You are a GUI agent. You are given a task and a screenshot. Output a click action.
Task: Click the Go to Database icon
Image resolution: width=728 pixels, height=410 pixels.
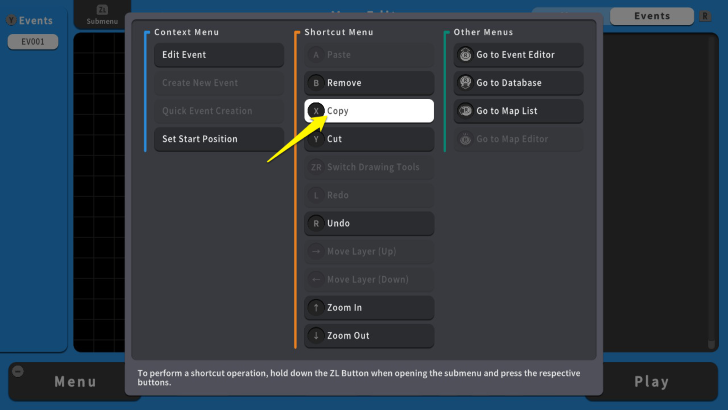pos(466,83)
